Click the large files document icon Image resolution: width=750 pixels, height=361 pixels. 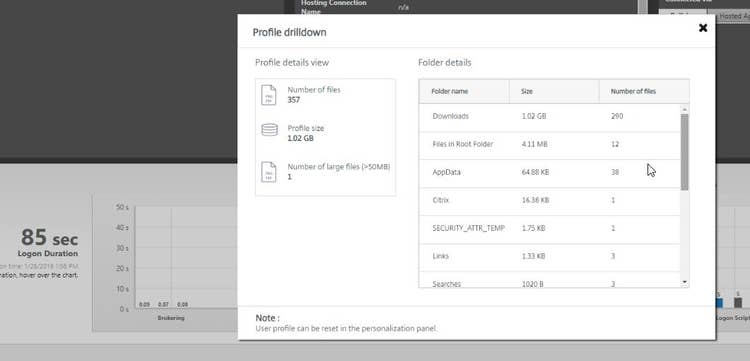(x=268, y=172)
